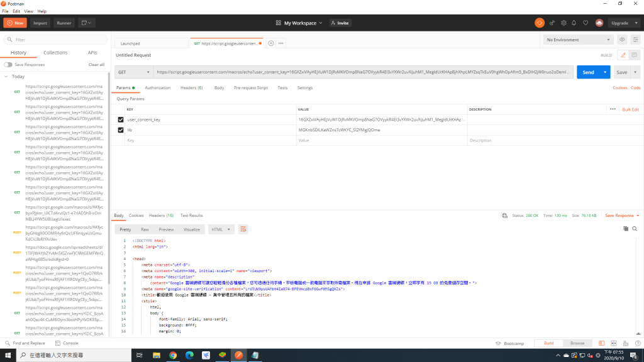Open the No Environment dropdown

[x=578, y=40]
